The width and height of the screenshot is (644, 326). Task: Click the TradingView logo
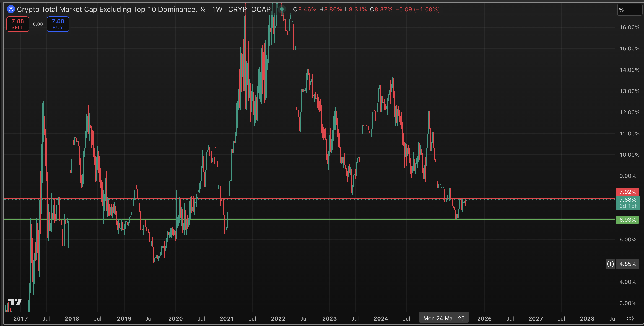pyautogui.click(x=15, y=302)
